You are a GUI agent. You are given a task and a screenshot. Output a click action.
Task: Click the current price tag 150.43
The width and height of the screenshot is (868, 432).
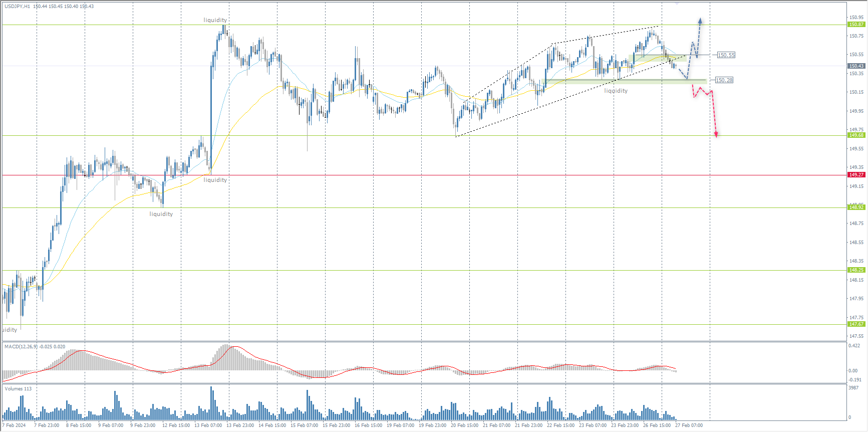click(856, 66)
